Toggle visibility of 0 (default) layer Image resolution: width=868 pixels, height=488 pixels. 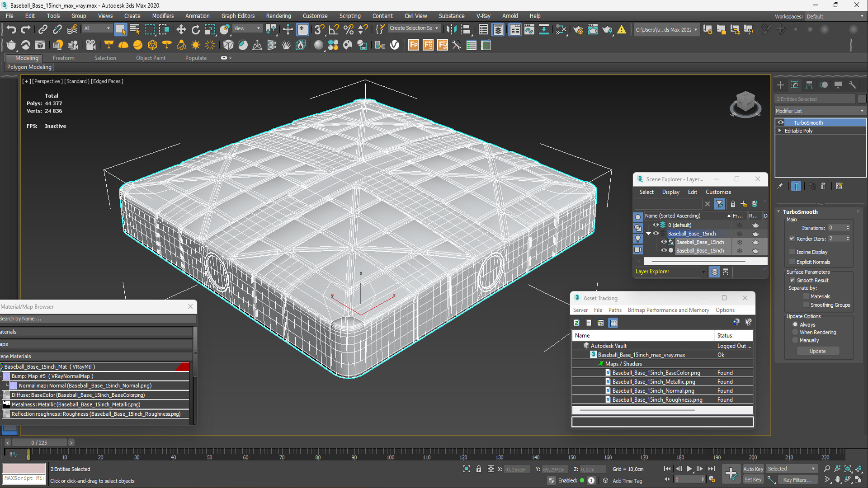click(x=656, y=225)
